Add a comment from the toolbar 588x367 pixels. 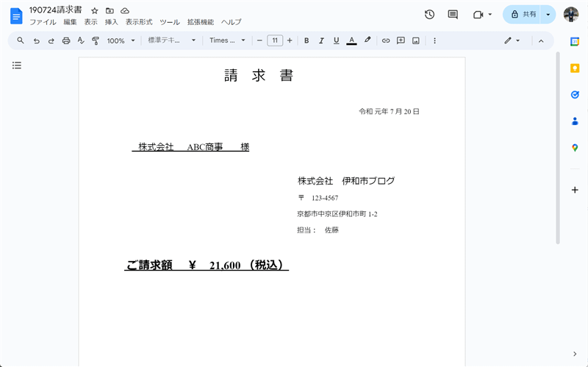[x=401, y=40]
